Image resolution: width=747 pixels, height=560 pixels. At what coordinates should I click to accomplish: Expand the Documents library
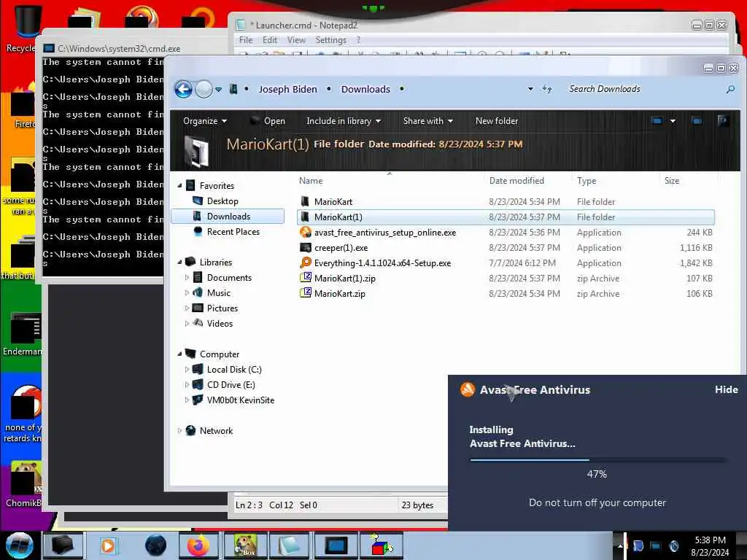[x=187, y=277]
